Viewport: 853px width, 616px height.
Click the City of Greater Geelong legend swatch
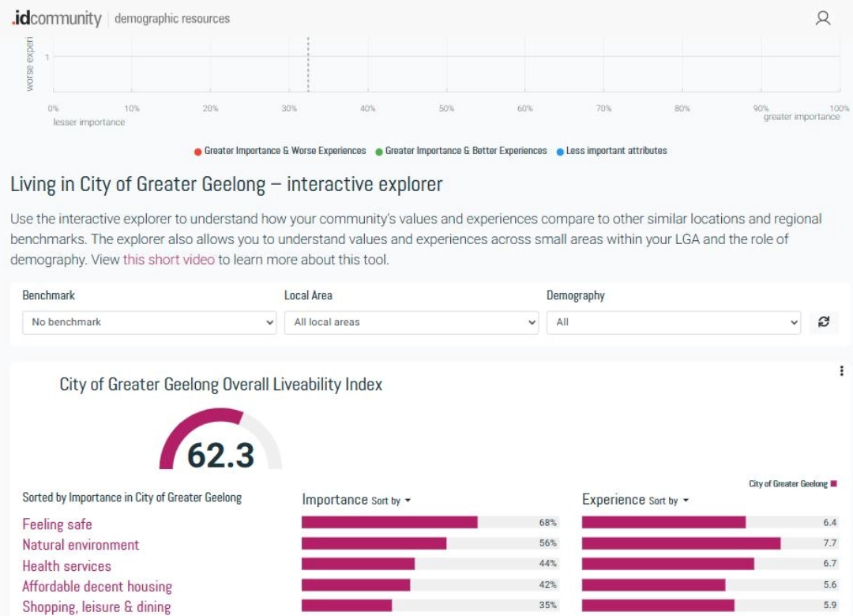click(834, 483)
